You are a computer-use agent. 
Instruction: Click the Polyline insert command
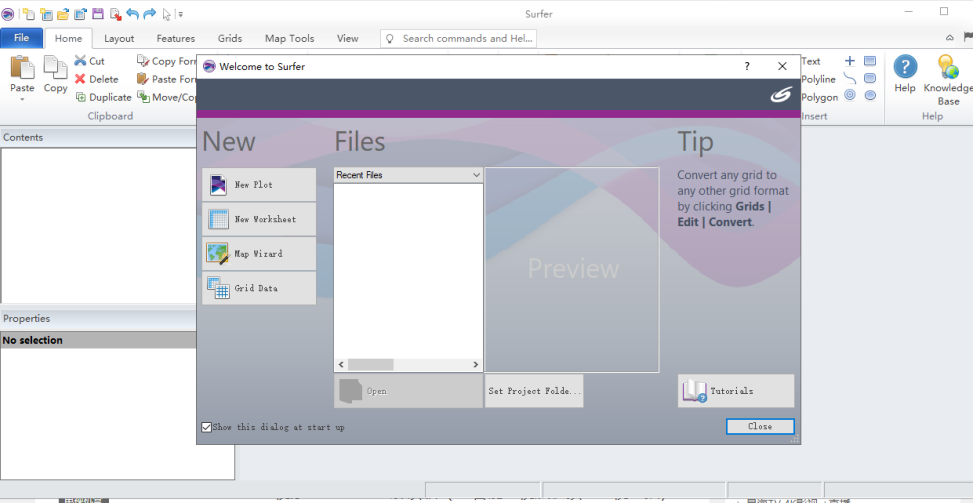(818, 79)
